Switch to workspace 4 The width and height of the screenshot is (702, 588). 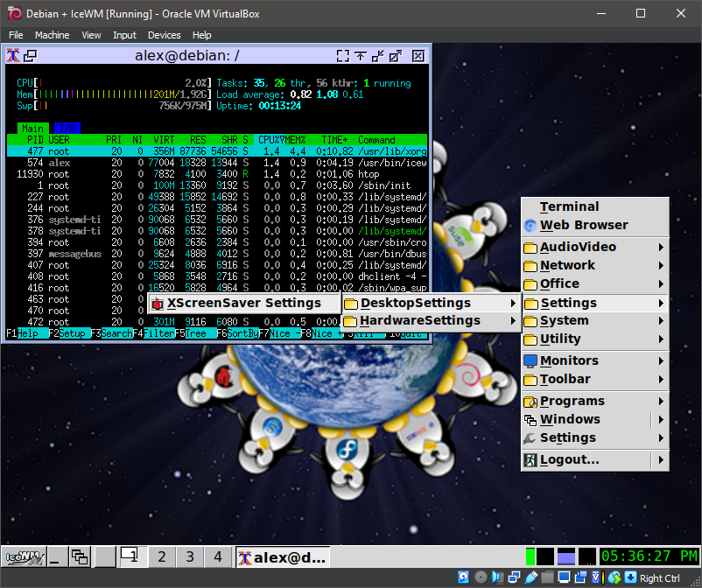[218, 556]
